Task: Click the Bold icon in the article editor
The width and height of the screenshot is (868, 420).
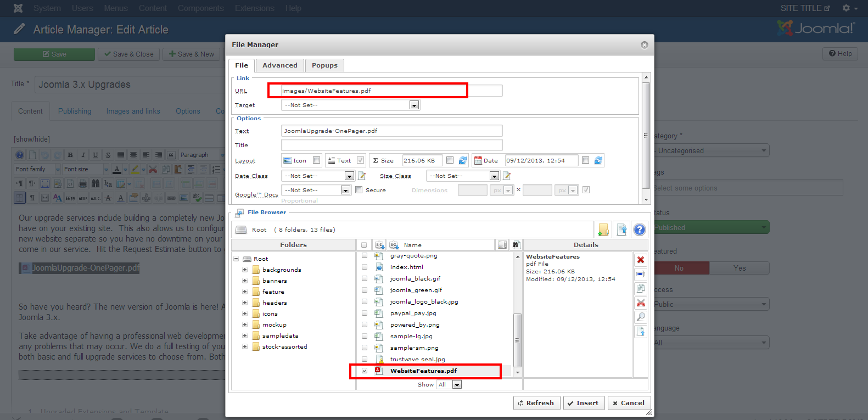Action: [x=70, y=155]
